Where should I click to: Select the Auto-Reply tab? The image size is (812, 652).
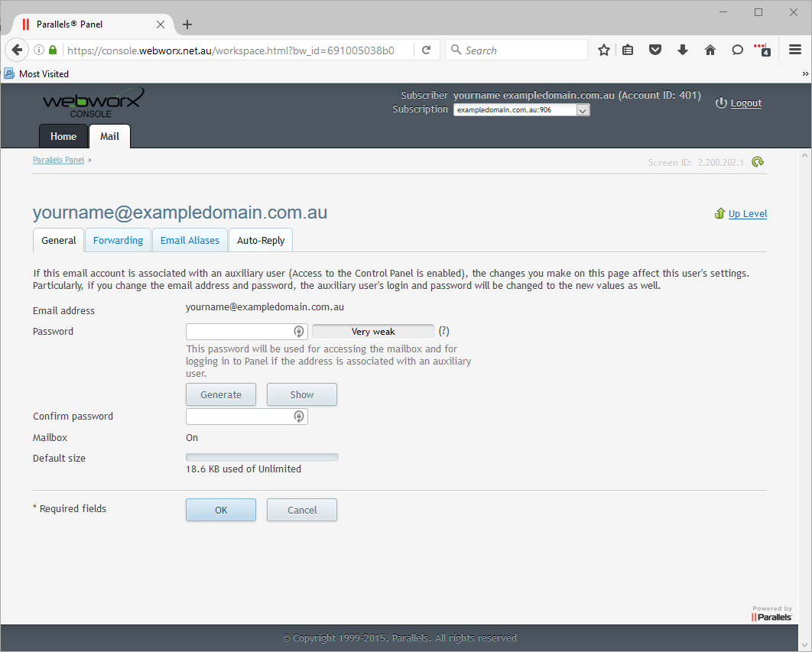click(x=261, y=240)
